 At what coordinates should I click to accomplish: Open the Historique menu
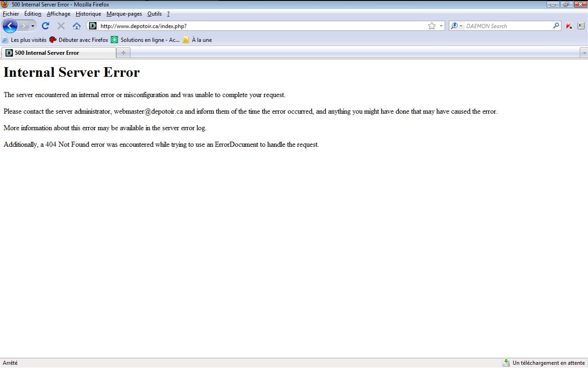[x=88, y=14]
